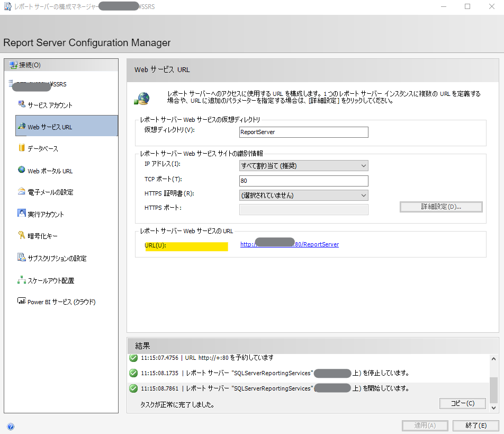Click the コピー(C) button in results
The height and width of the screenshot is (434, 504).
pos(462,403)
